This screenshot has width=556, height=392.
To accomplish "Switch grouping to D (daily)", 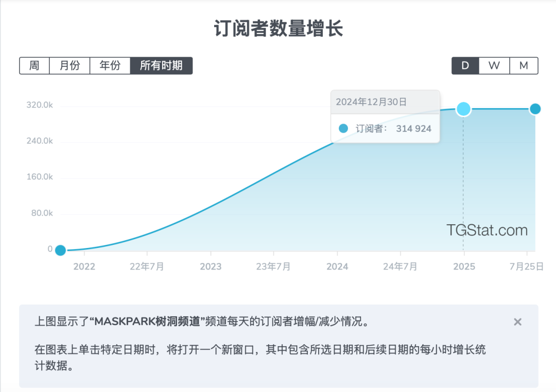I will 465,65.
